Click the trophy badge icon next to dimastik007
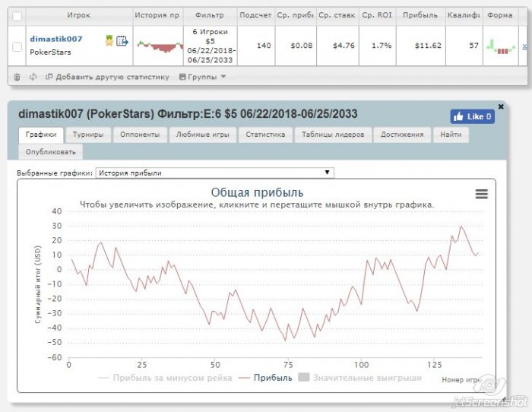The height and width of the screenshot is (412, 532). click(109, 41)
